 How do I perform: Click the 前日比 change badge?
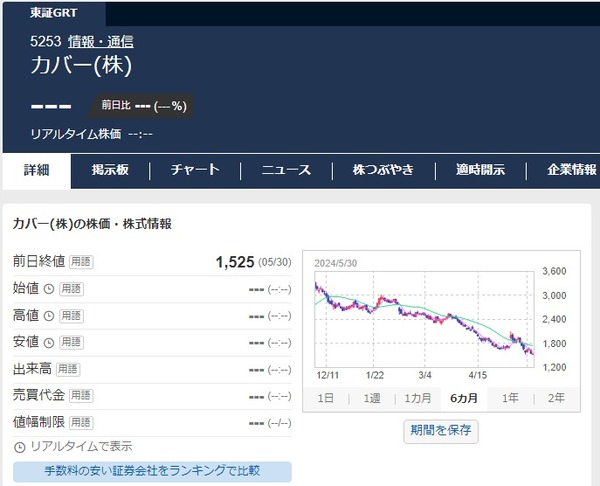tap(142, 106)
